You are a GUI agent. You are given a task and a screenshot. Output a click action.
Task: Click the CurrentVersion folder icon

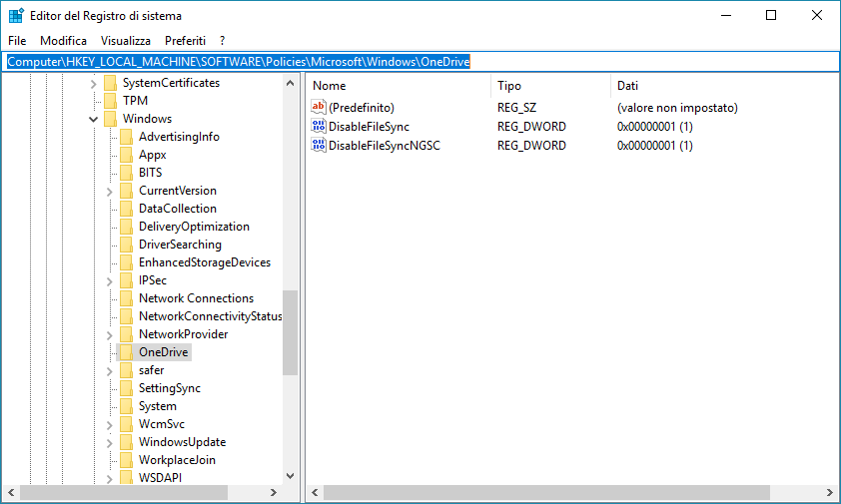coord(127,191)
